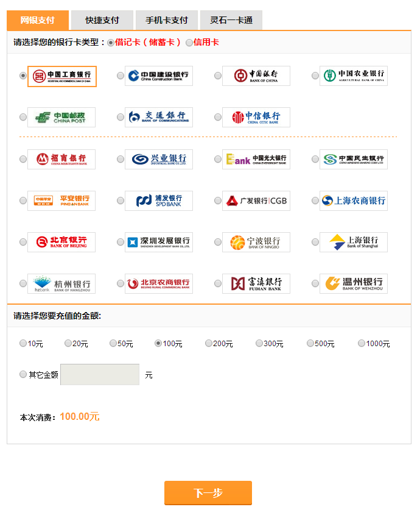Tick radio button beside 招商银行

[x=23, y=159]
